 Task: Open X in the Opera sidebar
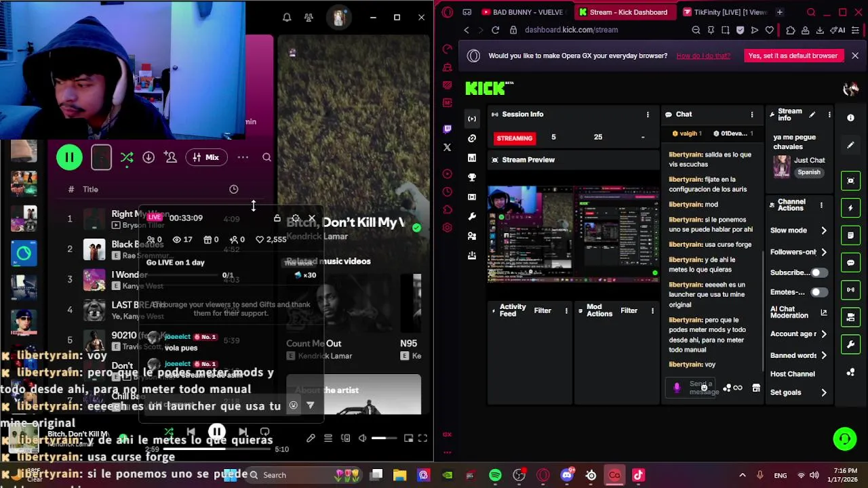click(447, 147)
